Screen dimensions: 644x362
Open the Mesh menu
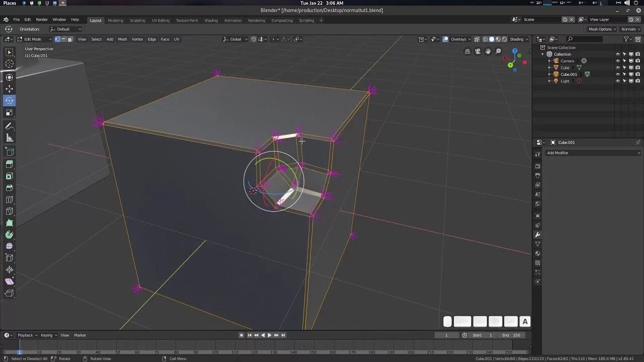click(122, 39)
